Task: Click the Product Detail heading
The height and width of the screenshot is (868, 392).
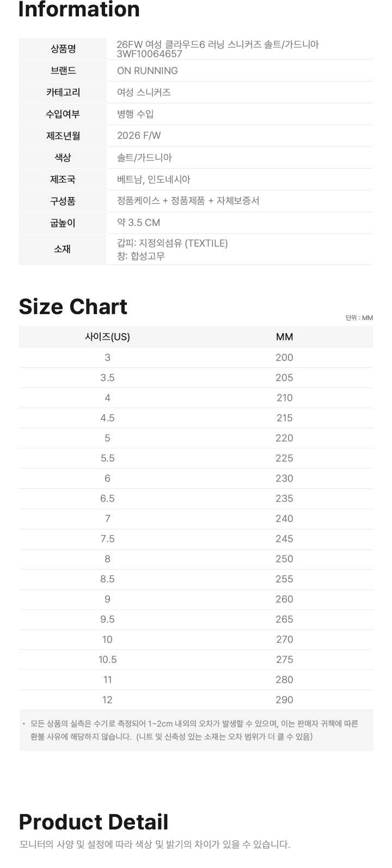Action: click(x=94, y=822)
